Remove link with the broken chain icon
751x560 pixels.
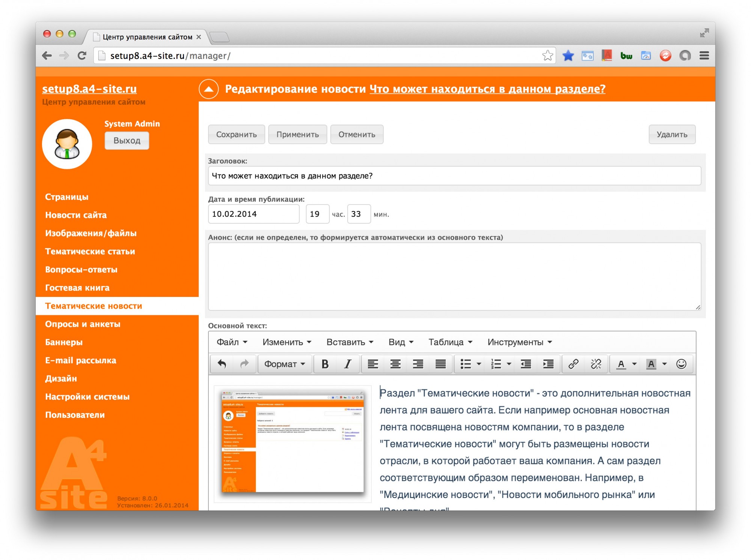click(596, 364)
